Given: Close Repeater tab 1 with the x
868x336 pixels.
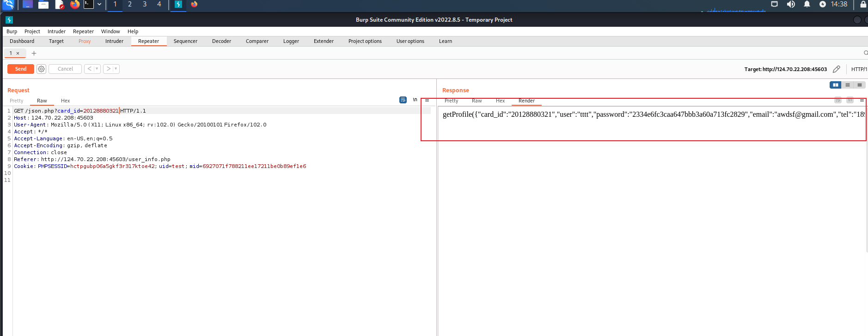Looking at the screenshot, I should [18, 54].
